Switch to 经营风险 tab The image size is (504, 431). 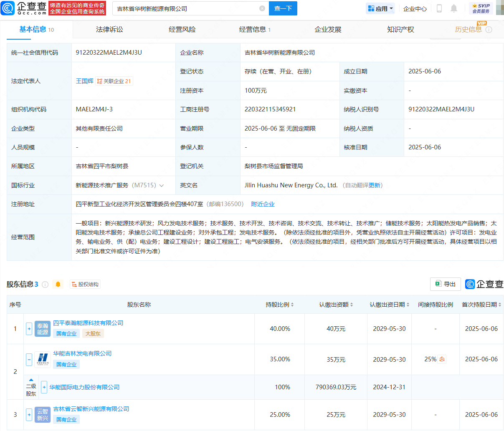pyautogui.click(x=182, y=29)
